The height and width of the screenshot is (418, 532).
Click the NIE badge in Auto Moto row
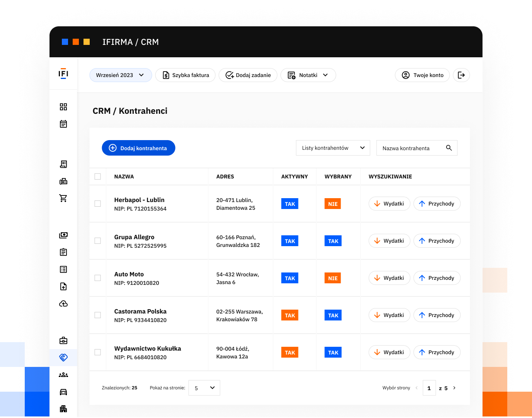click(x=333, y=278)
